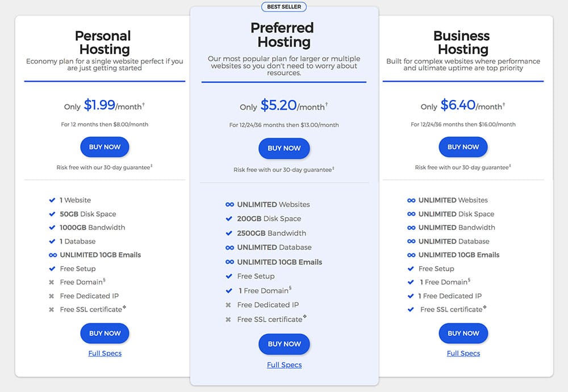Screen dimensions: 568x392
Task: Click X icon beside Preferred Free Dedicated IP
Action: 228,305
